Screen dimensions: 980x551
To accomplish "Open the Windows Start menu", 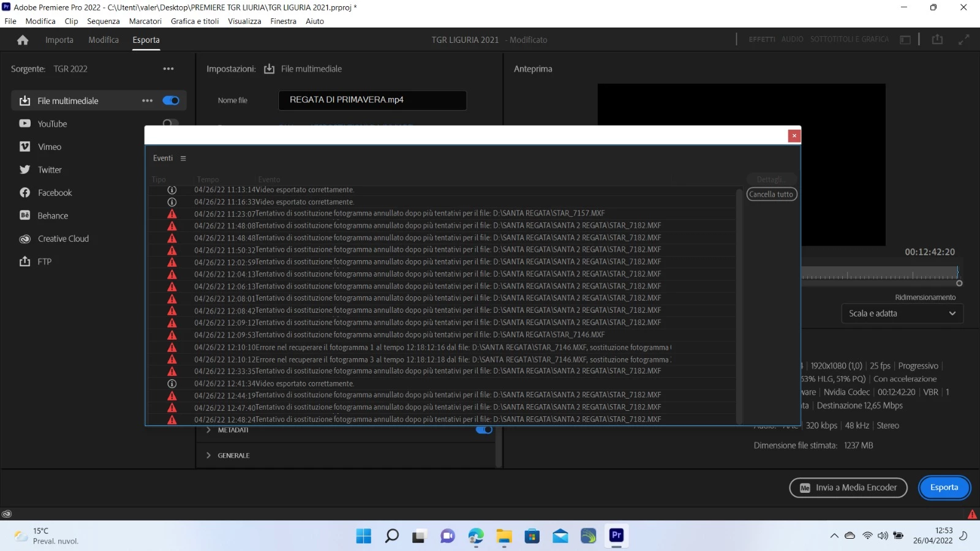I will (x=363, y=536).
